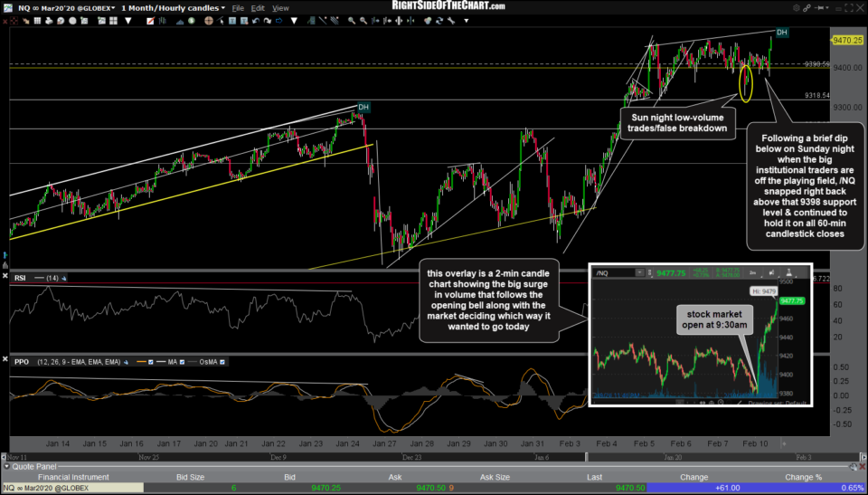
Task: Click the zoom out magnifier icon
Action: click(x=363, y=21)
